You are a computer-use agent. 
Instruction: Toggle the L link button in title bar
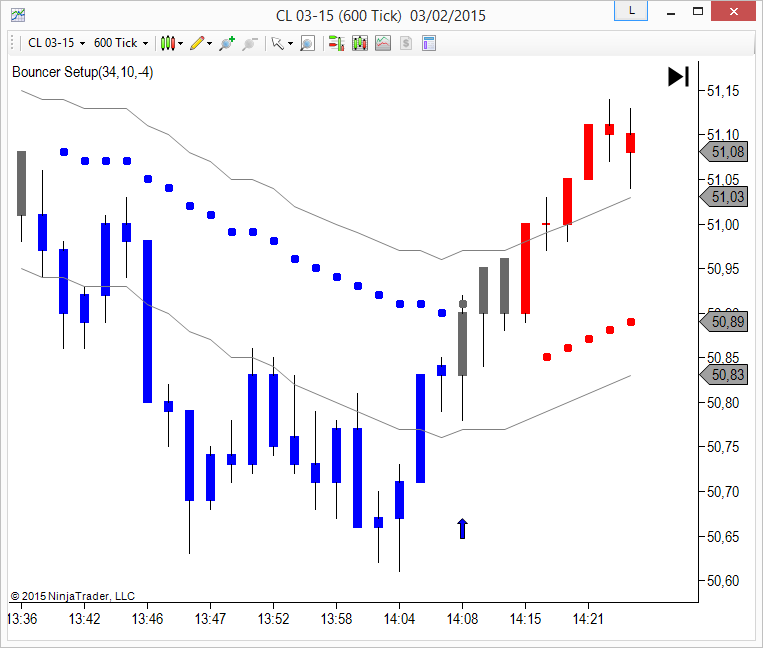pyautogui.click(x=629, y=11)
